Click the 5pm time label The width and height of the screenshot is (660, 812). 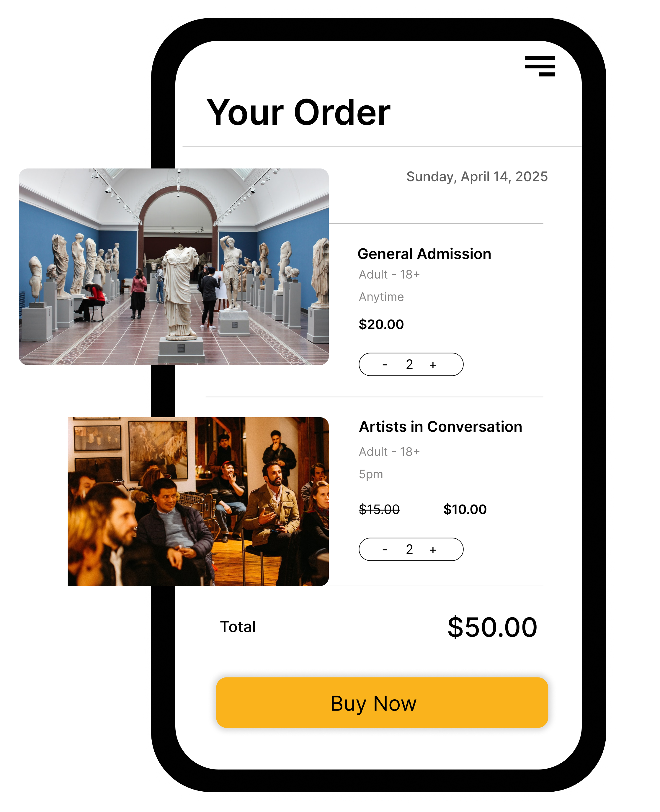(371, 474)
